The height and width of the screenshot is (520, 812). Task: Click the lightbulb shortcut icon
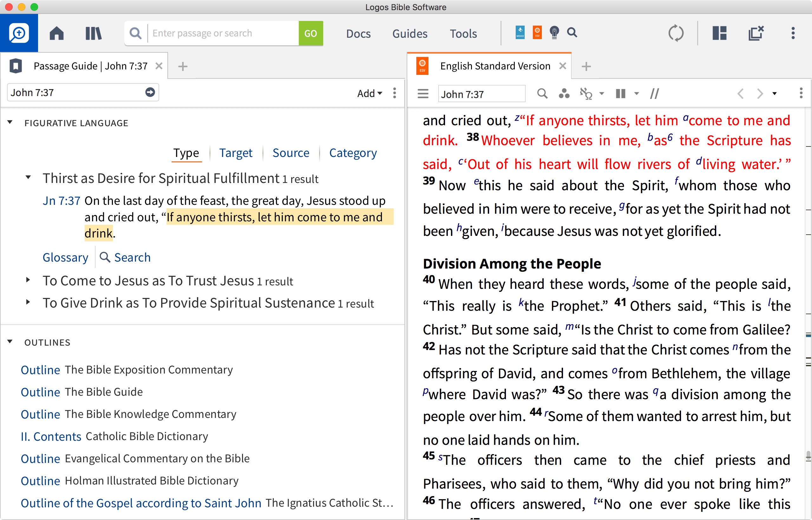point(554,32)
